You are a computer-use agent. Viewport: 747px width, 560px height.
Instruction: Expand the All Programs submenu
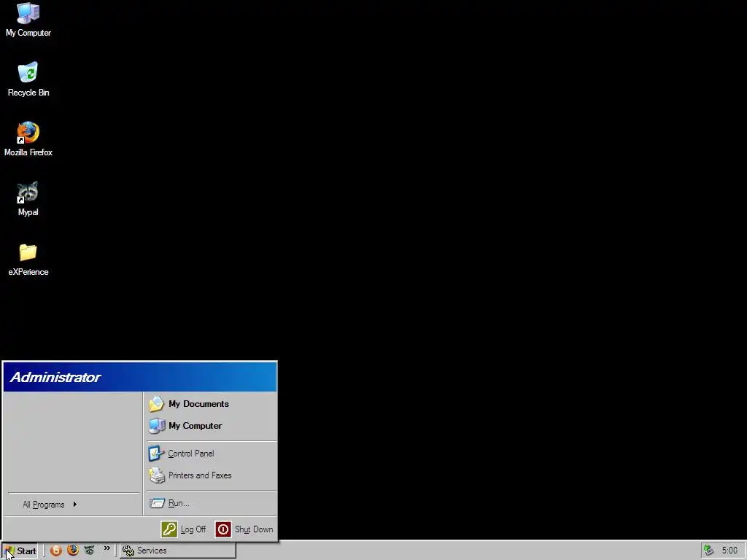click(x=50, y=505)
